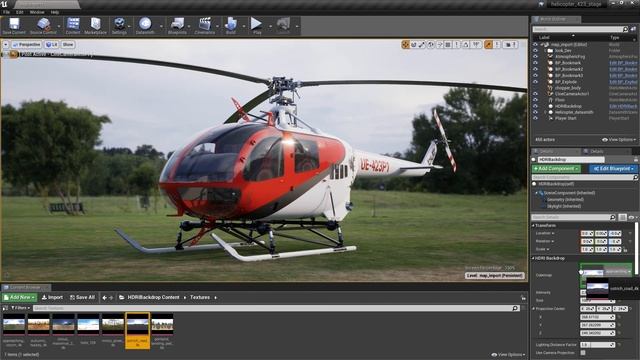Viewport: 640px width, 360px height.
Task: Click the Edit BP_Explode blueprint link
Action: pyautogui.click(x=623, y=82)
